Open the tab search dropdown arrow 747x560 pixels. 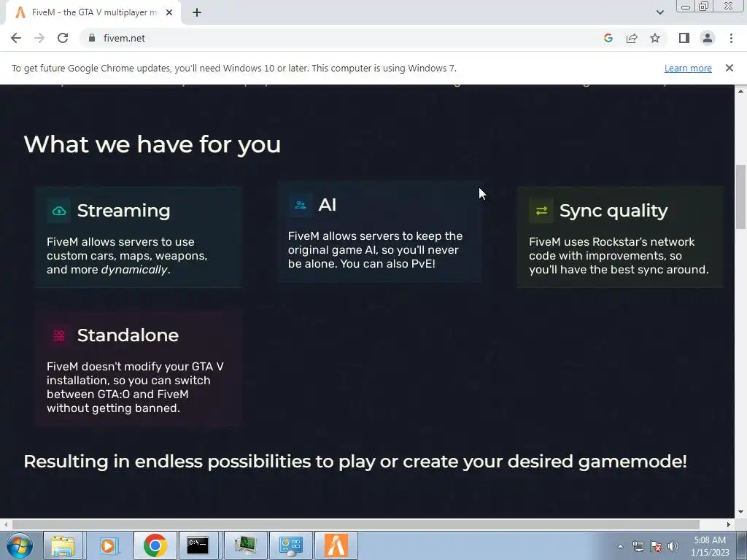pos(659,12)
